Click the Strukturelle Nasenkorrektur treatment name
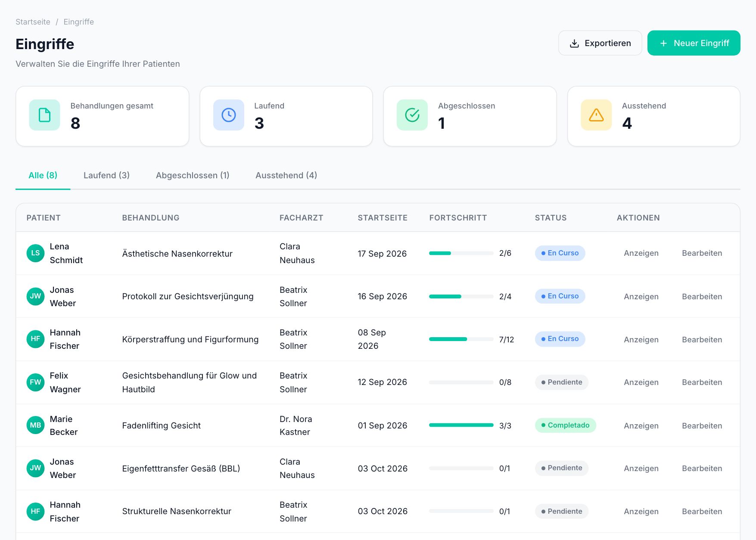The image size is (756, 540). pos(177,511)
